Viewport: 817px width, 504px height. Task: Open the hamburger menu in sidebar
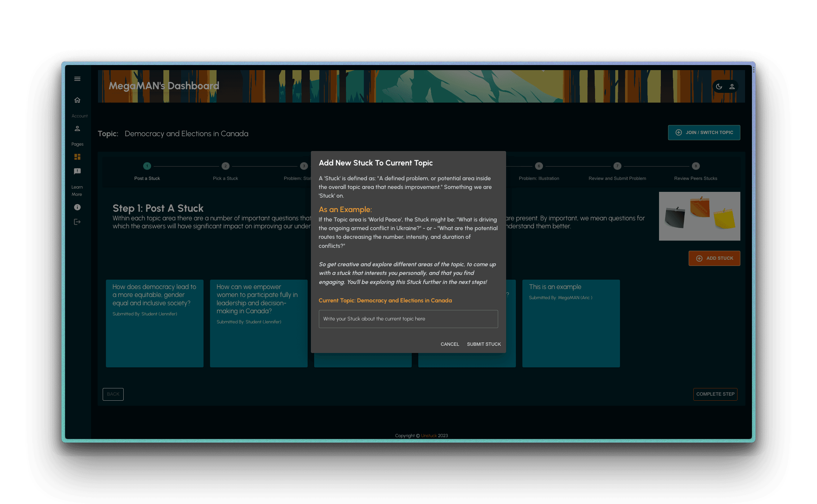[77, 79]
